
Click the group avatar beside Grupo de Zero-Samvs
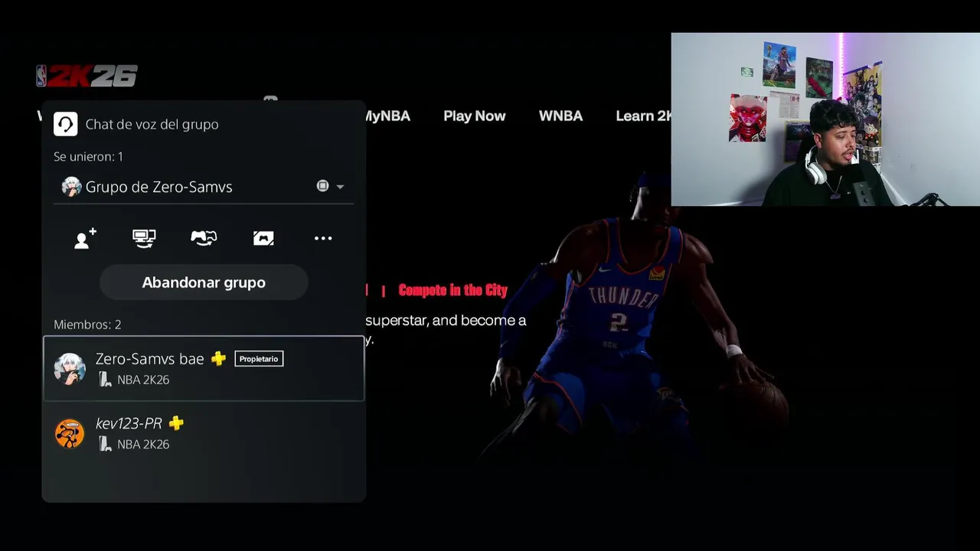point(71,187)
